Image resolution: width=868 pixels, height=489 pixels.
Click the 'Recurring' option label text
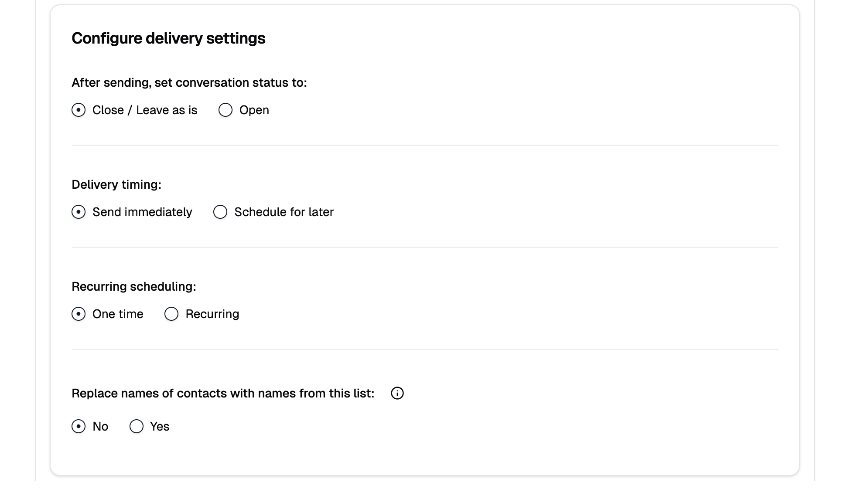tap(212, 314)
